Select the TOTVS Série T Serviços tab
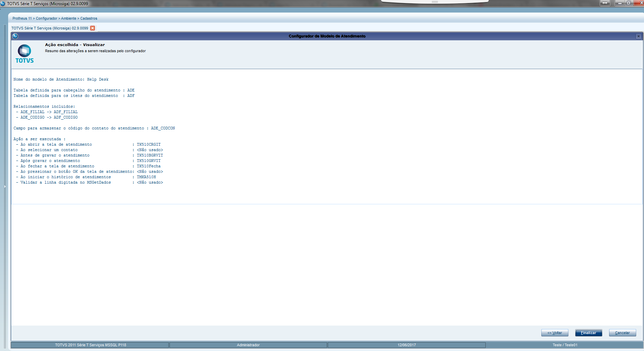Viewport: 644px width, 351px height. tap(50, 28)
